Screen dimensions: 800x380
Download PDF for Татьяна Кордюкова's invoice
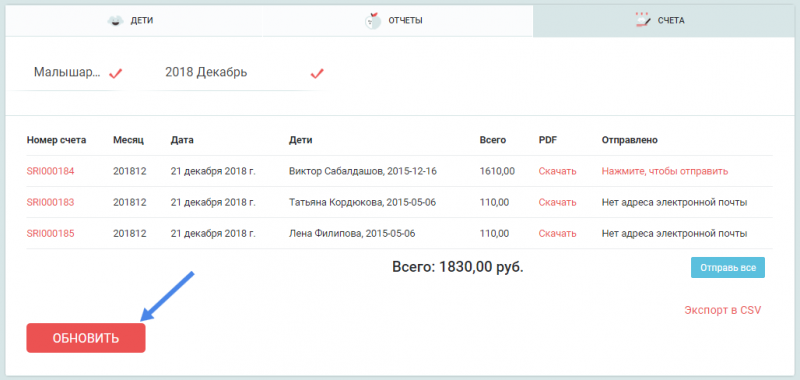tap(558, 202)
